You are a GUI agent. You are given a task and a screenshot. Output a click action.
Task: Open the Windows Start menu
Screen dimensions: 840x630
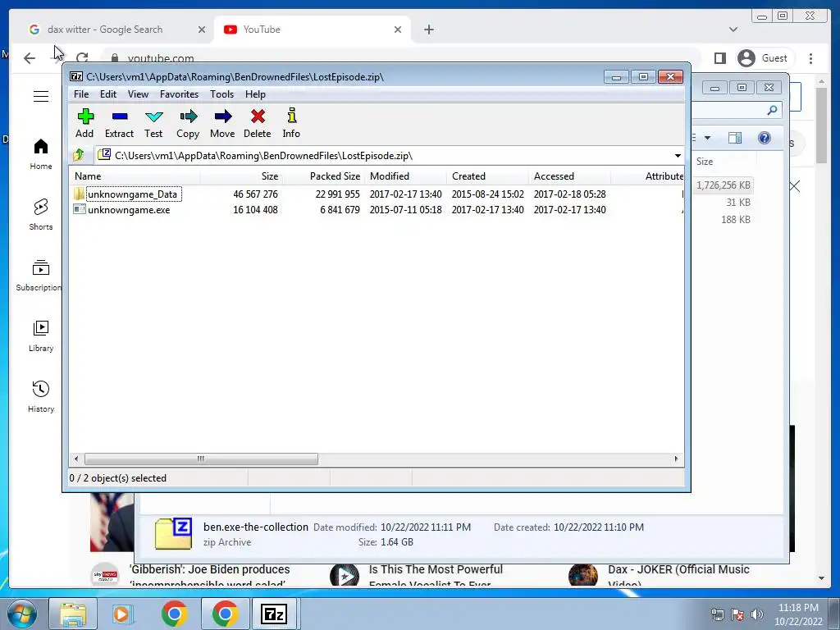(x=21, y=614)
